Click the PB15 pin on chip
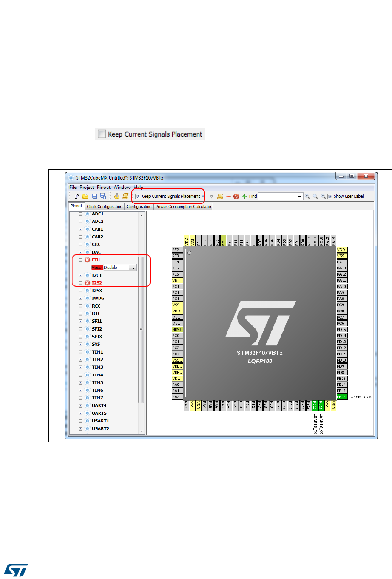The width and height of the screenshot is (392, 579). (342, 379)
